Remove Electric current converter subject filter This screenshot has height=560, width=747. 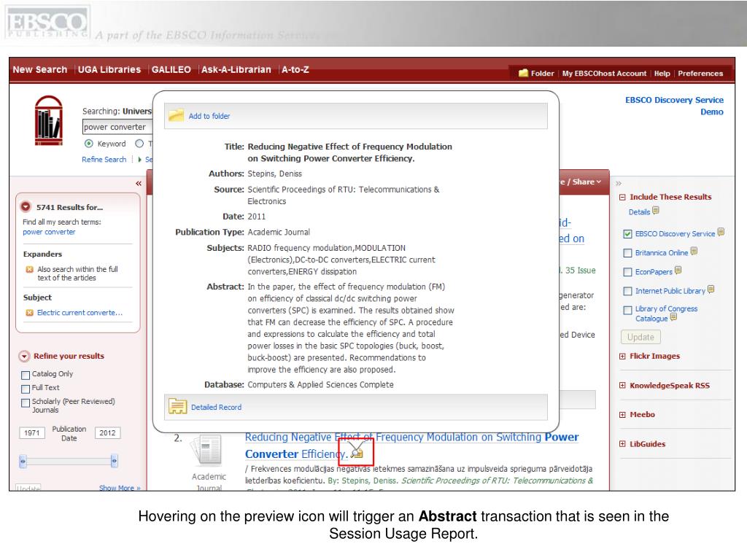pos(29,313)
